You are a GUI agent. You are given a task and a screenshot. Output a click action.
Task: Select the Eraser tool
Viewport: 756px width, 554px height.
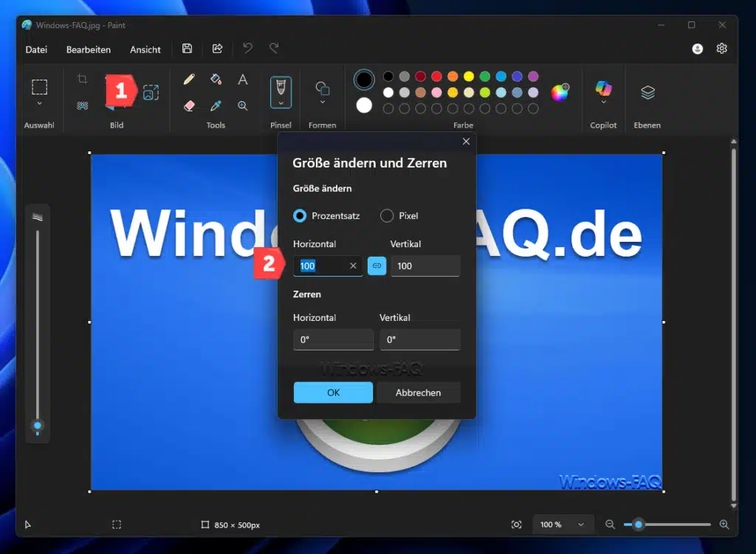click(x=189, y=105)
